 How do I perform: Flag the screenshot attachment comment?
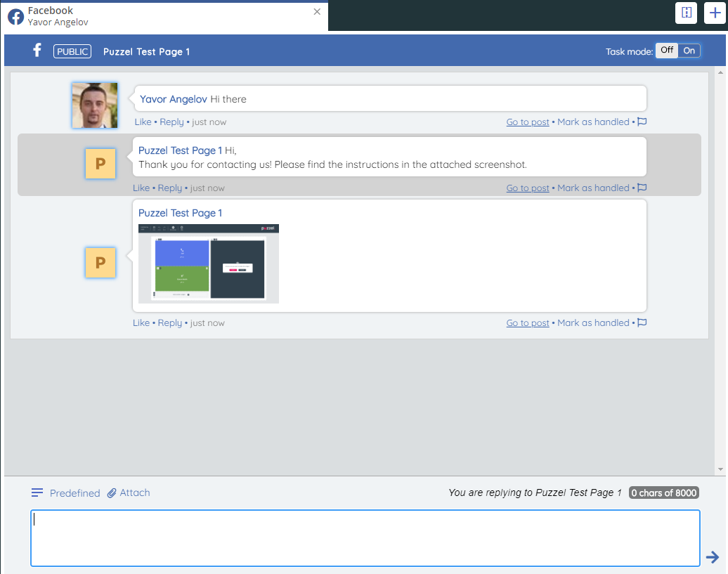tap(642, 323)
